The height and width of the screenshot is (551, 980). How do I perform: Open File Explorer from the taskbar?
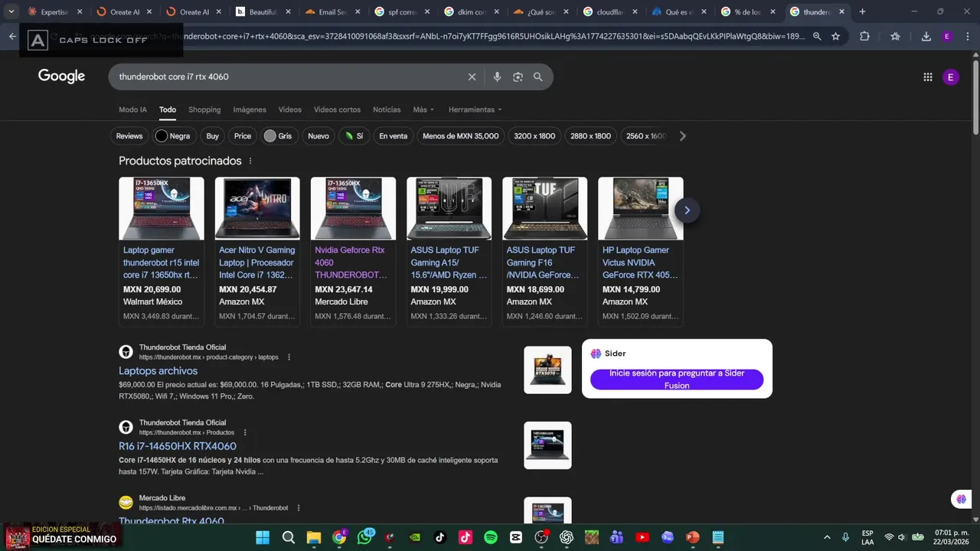313,537
